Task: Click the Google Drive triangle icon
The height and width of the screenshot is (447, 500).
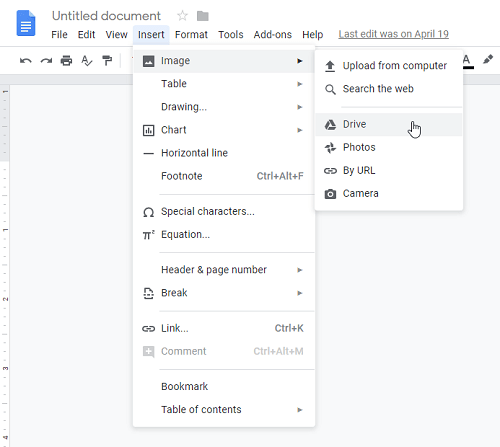Action: pyautogui.click(x=330, y=125)
